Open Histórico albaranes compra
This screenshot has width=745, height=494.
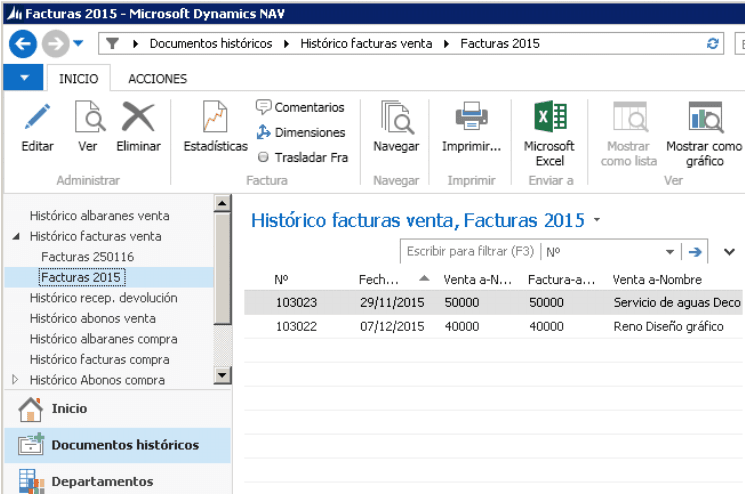pos(104,339)
